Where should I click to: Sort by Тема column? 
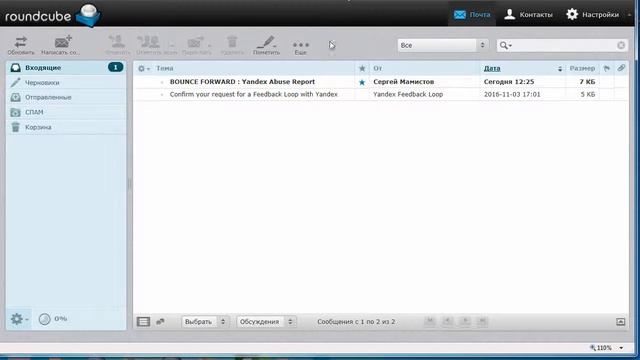(164, 69)
